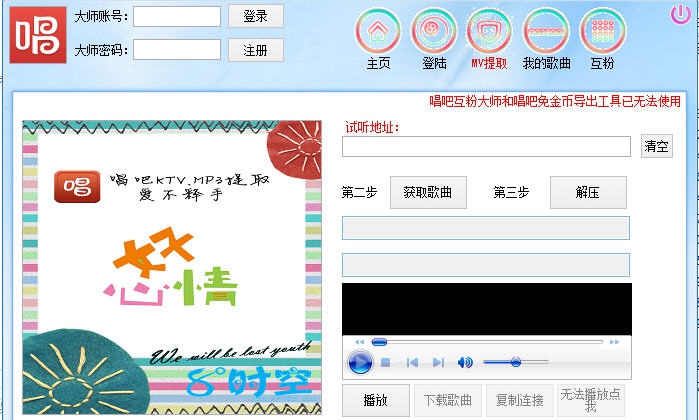699x420 pixels.
Task: Click the 登录 login button
Action: [256, 16]
